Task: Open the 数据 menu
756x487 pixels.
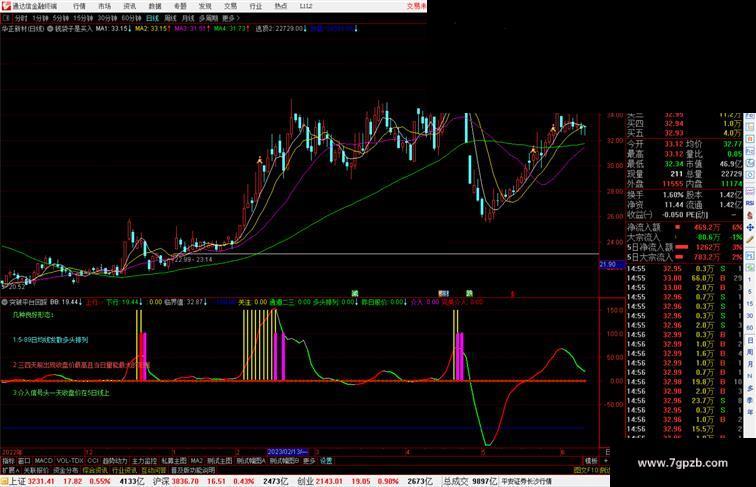Action: 155,6
